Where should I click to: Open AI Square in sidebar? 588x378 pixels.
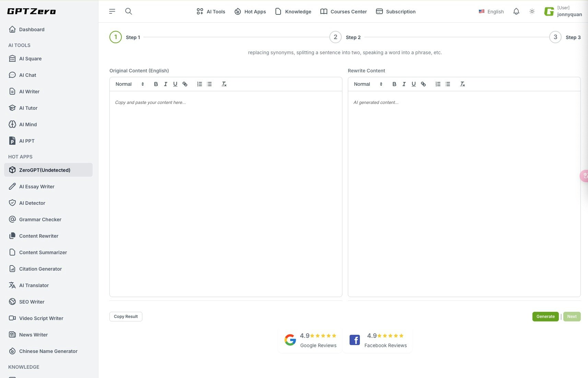point(48,59)
